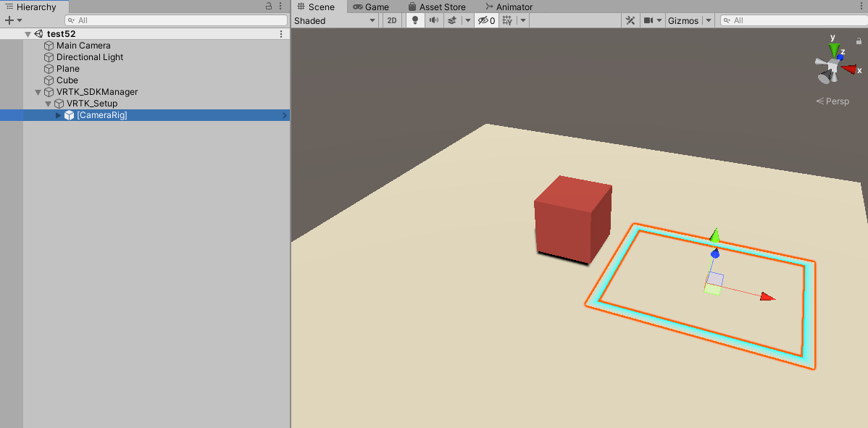Click the camera settings icon

tap(650, 20)
